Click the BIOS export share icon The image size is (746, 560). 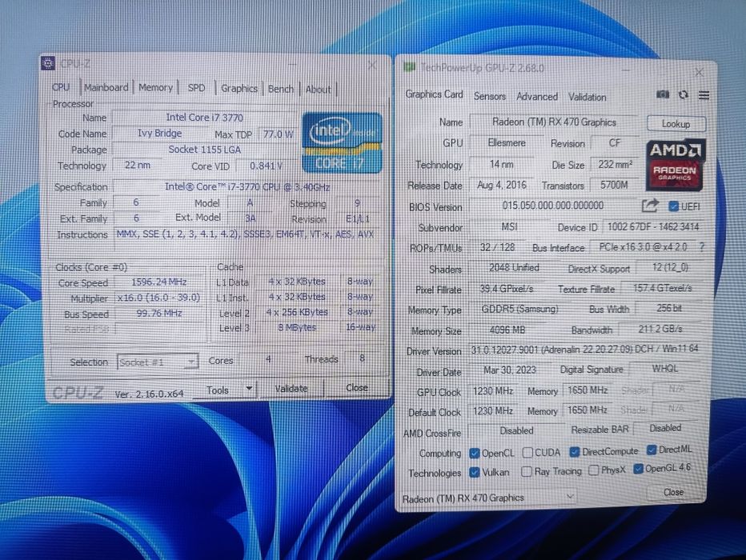coord(650,206)
